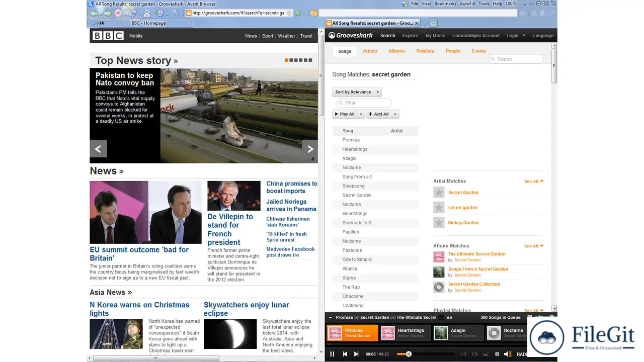Open My Music in Grooveshark header
The width and height of the screenshot is (644, 362).
tap(435, 36)
